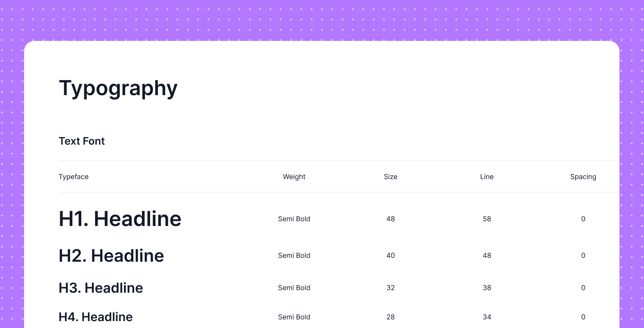Image resolution: width=644 pixels, height=328 pixels.
Task: Select size value 40 for H2
Action: pos(391,255)
